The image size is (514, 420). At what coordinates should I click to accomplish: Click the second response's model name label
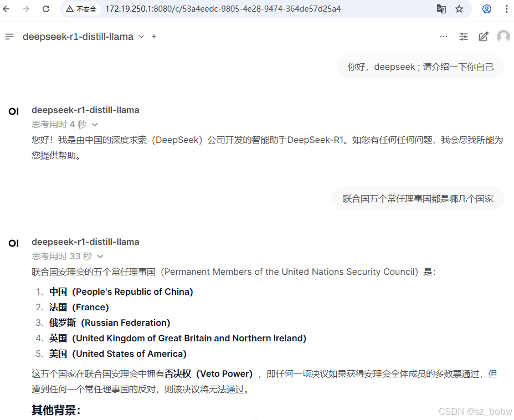coord(85,242)
